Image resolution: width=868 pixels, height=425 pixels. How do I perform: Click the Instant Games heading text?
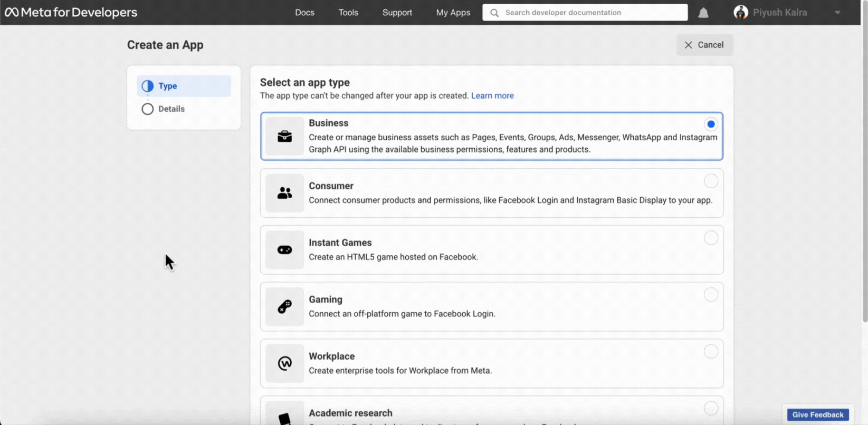point(340,243)
